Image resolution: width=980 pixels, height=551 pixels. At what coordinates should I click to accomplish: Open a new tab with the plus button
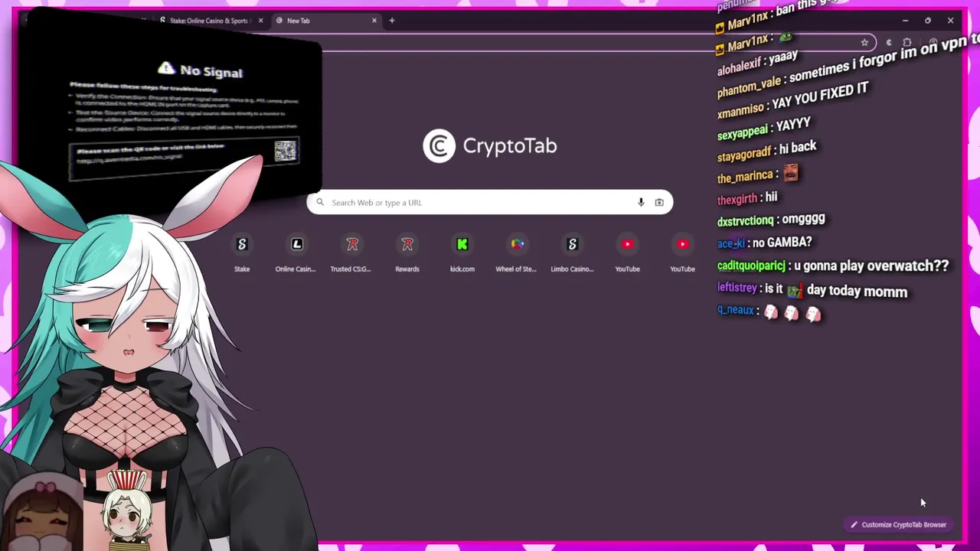point(392,21)
